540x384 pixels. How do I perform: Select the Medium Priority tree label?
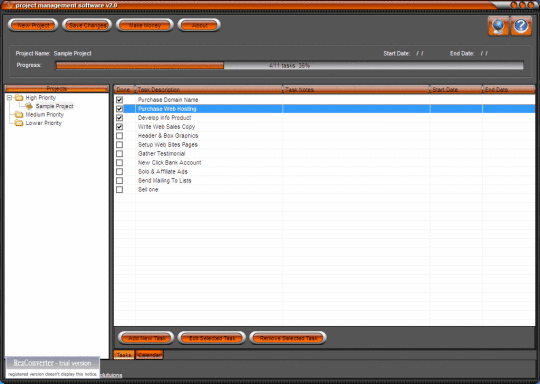(x=44, y=114)
